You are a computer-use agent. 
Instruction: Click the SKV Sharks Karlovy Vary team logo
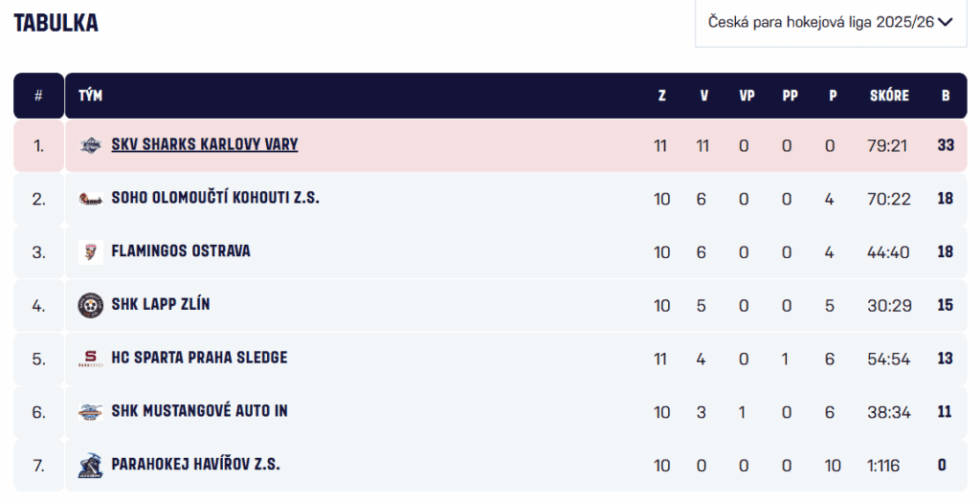point(90,145)
